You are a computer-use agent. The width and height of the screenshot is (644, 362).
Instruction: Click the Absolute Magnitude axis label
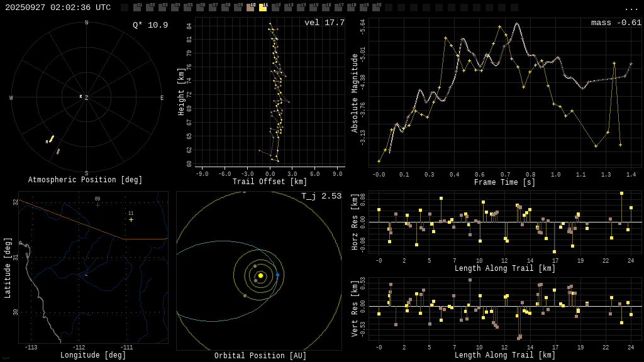(x=355, y=93)
